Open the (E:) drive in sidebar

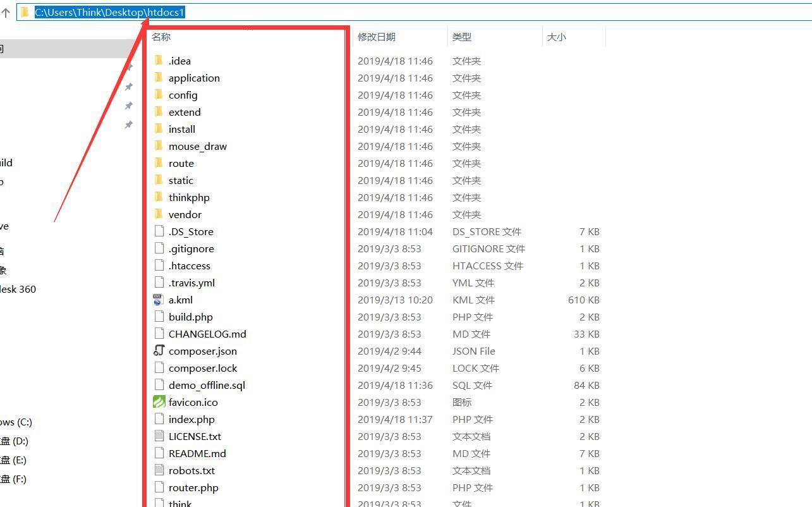click(x=13, y=460)
